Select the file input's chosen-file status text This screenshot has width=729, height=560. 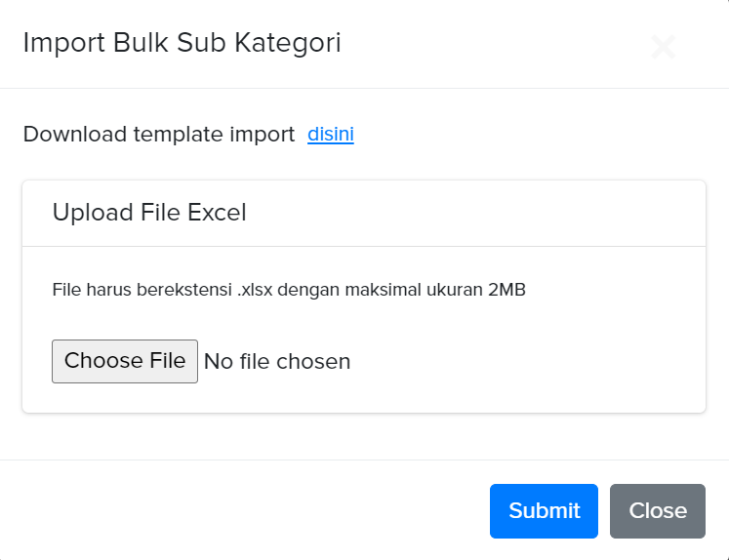pos(277,362)
